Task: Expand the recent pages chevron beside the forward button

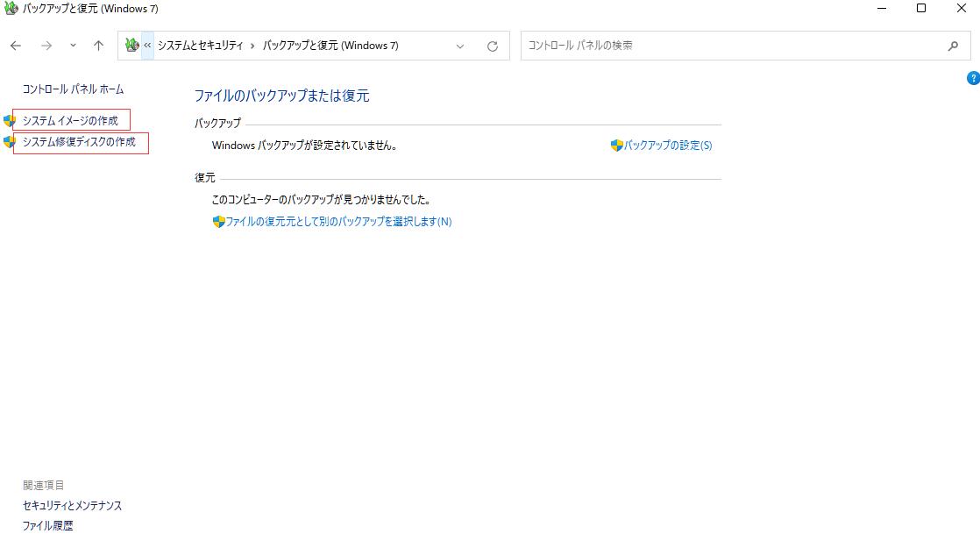Action: 72,46
